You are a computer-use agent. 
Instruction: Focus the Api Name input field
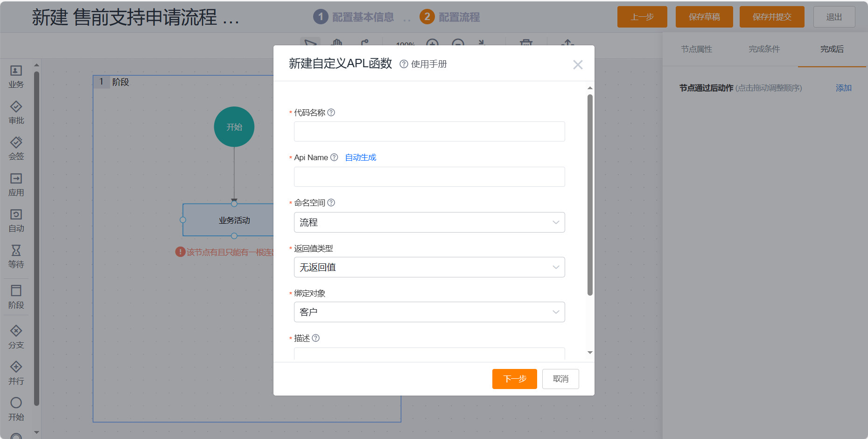click(429, 177)
